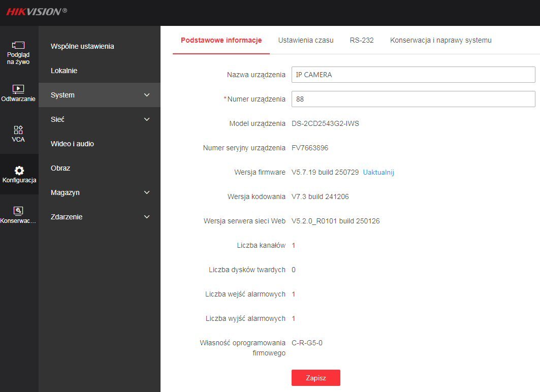Click the firmware property value C-R-G5-0
This screenshot has width=540, height=392.
pos(307,343)
